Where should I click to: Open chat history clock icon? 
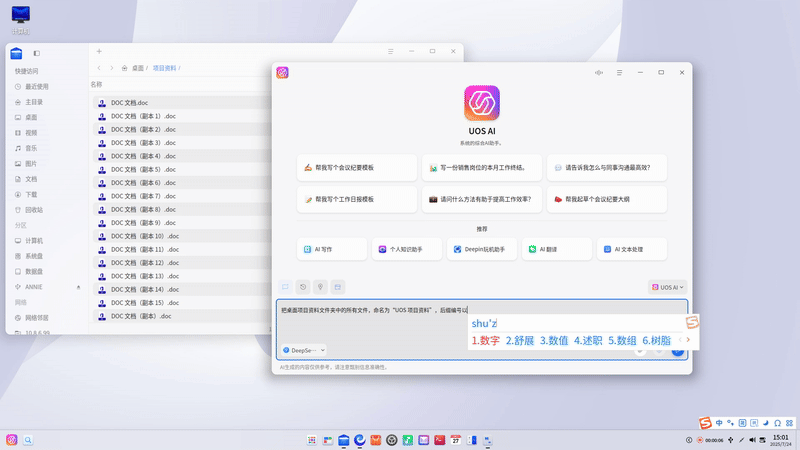pos(303,287)
